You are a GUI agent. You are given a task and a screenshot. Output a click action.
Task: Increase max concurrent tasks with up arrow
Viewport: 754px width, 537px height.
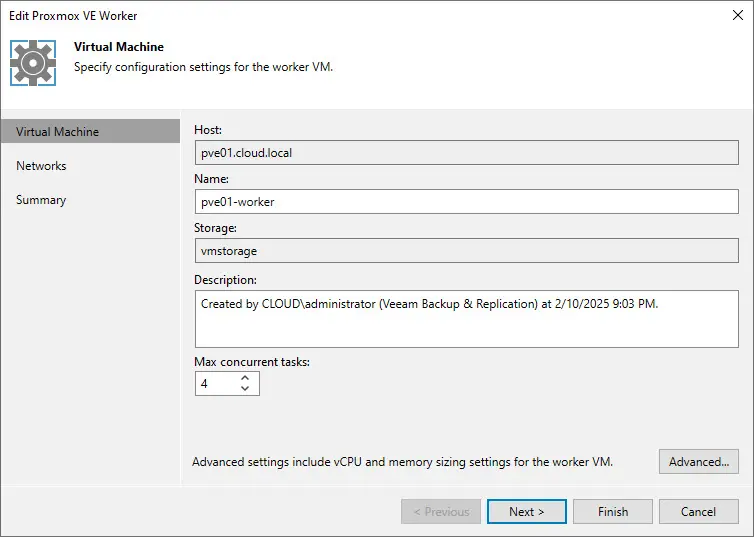pyautogui.click(x=246, y=378)
